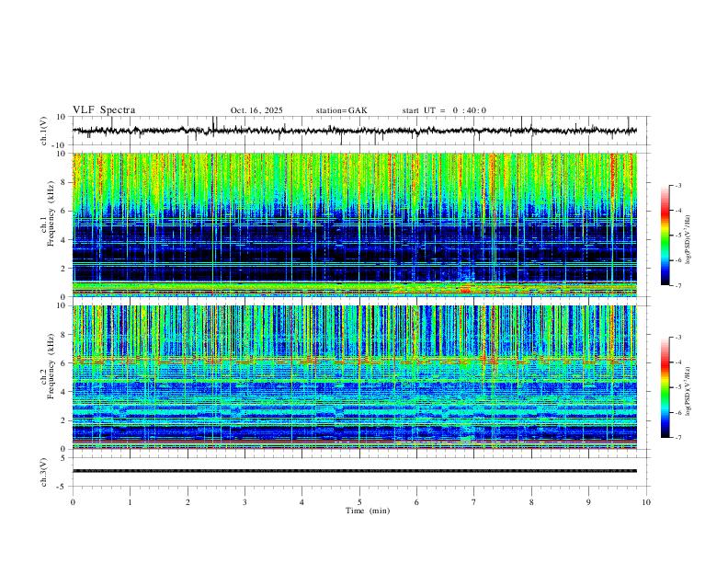This screenshot has height=563, width=728.
Task: Click the date 'Oct. 16, 2025'
Action: (256, 110)
